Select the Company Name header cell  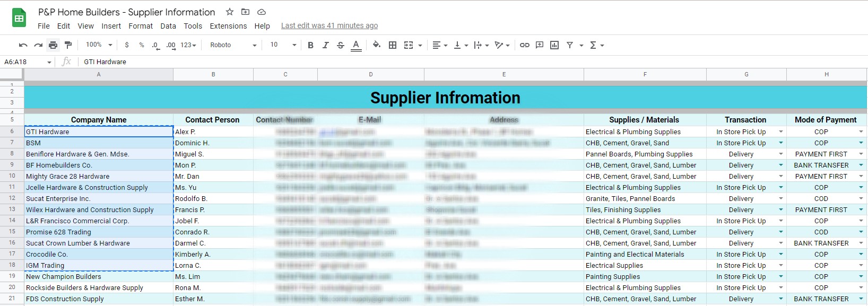click(99, 120)
